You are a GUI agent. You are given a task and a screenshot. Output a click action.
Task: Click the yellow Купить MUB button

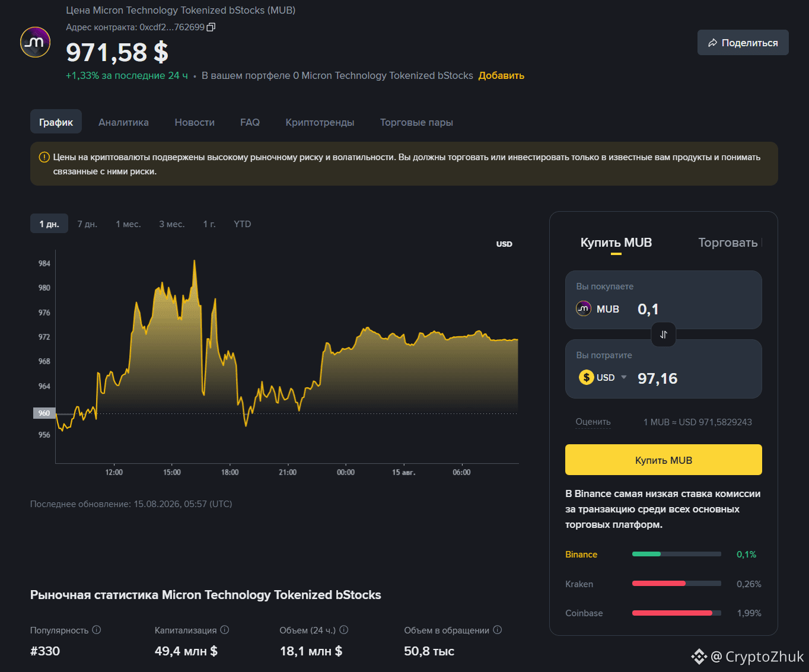coord(664,460)
